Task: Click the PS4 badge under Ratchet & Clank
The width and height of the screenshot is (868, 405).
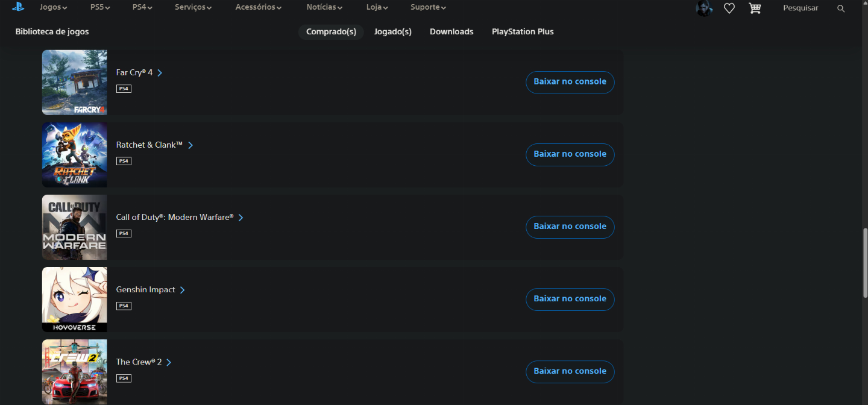Action: tap(124, 161)
